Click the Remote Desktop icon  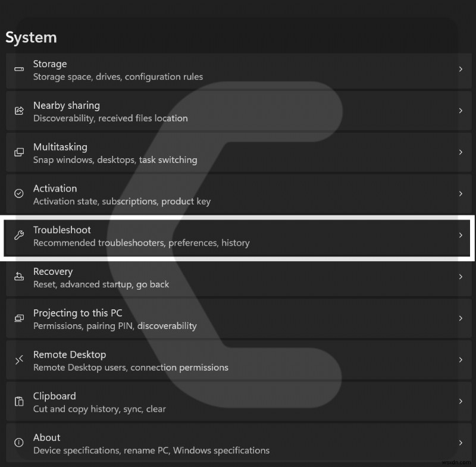tap(18, 360)
